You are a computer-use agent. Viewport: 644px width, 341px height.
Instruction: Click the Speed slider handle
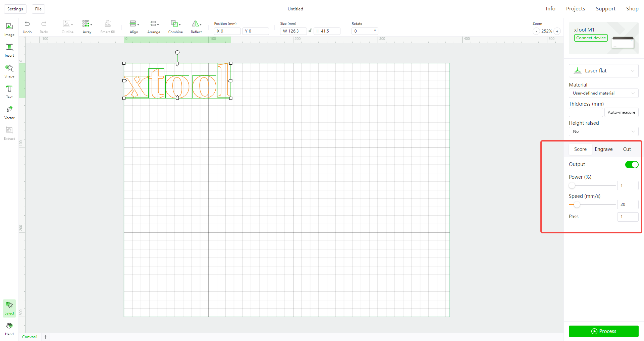[577, 205]
